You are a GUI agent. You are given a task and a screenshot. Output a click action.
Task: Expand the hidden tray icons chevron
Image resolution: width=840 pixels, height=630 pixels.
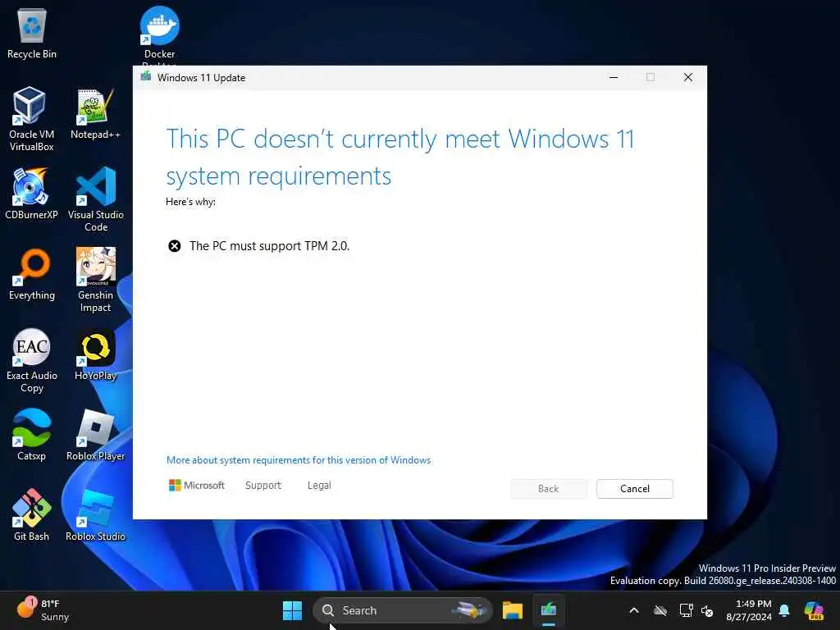coord(634,610)
